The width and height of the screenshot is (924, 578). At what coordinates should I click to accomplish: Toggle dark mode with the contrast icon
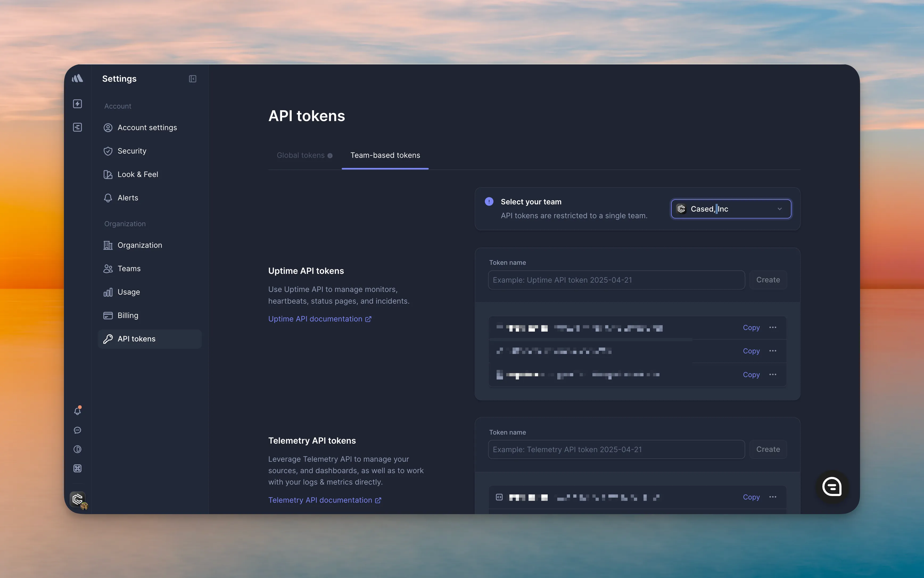(77, 449)
